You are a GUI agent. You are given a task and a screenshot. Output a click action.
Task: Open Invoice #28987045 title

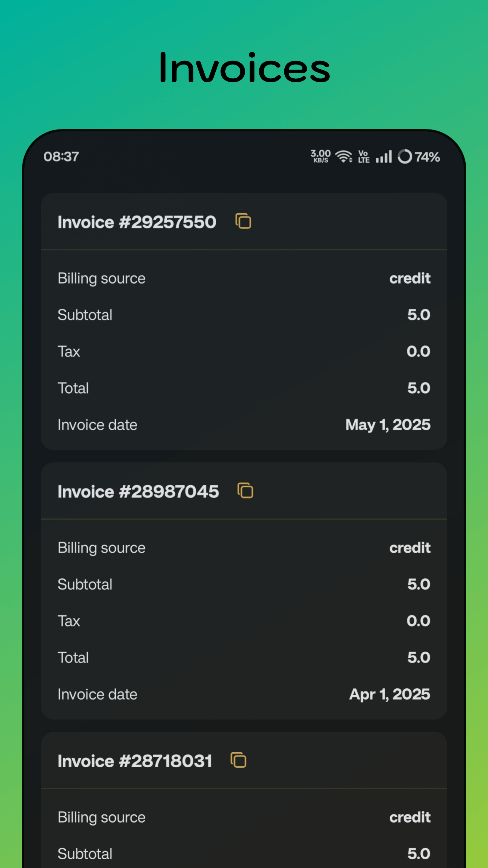click(138, 491)
